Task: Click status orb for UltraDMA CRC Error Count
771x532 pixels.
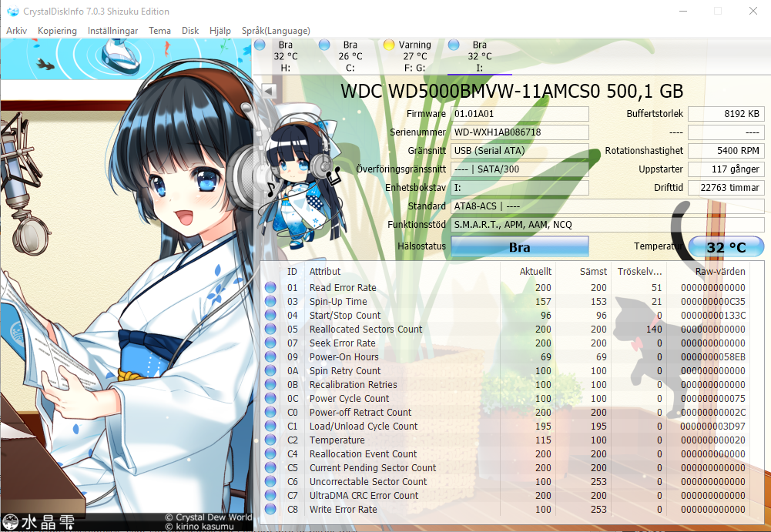Action: 270,495
